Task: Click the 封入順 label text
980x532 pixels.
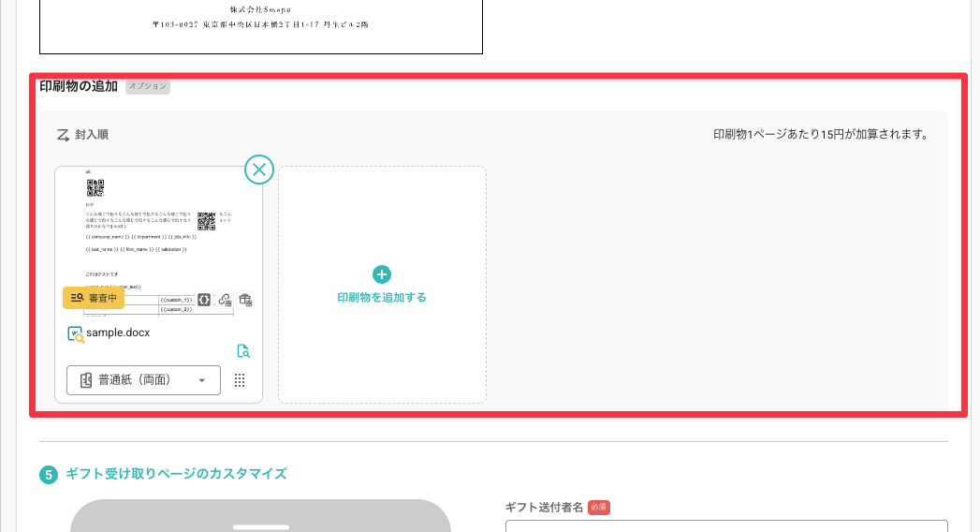Action: 92,135
